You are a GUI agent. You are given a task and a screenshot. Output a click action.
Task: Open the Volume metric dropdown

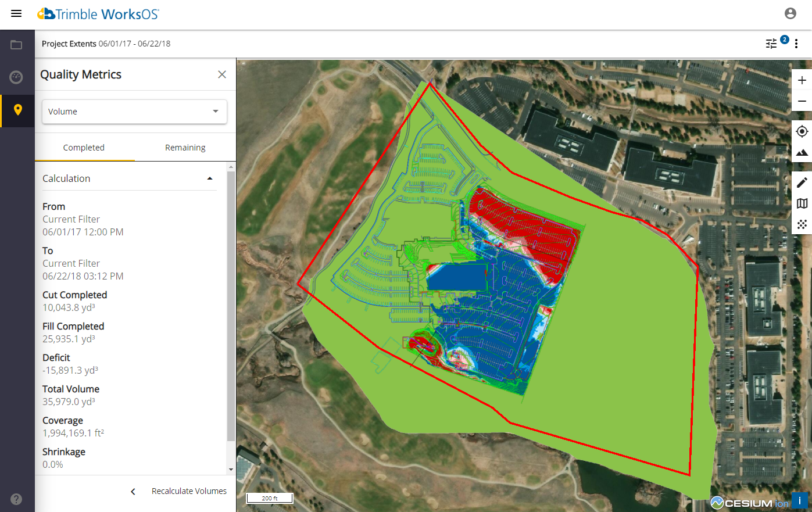pyautogui.click(x=134, y=112)
